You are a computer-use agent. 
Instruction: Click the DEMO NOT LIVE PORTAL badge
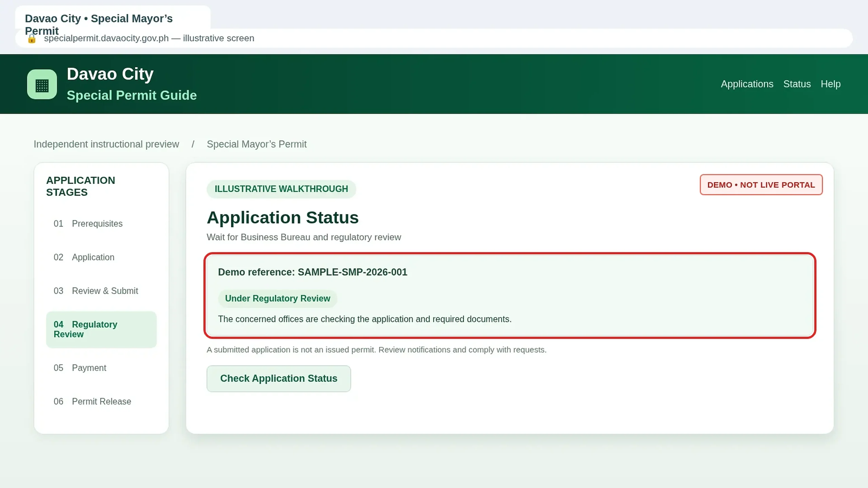point(761,185)
